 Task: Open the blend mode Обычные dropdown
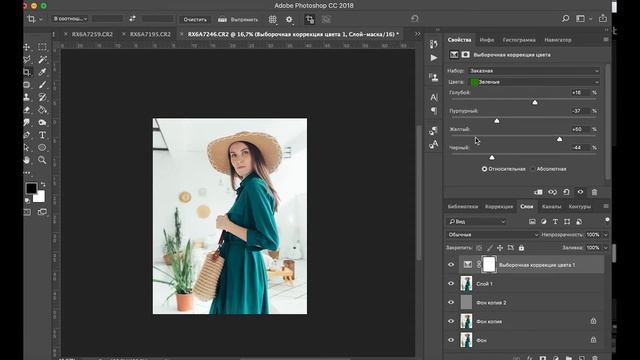493,235
